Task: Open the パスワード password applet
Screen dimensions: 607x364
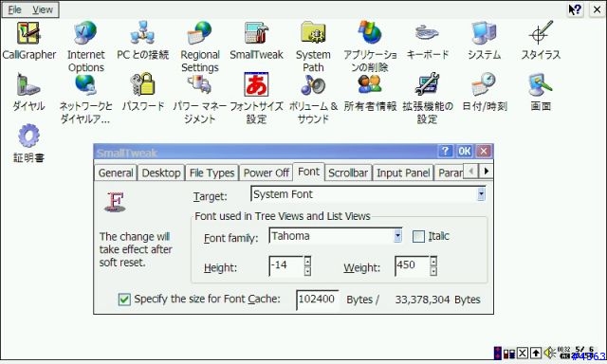Action: 143,92
